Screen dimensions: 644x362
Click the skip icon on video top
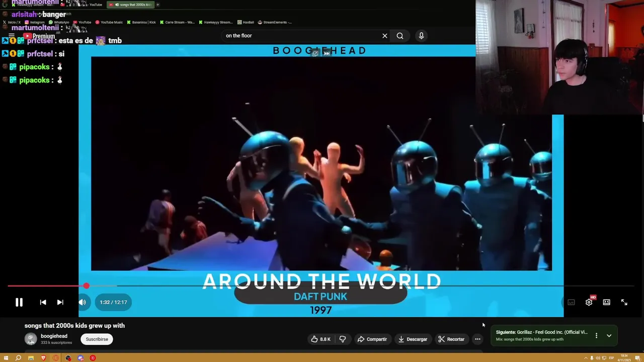327,53
